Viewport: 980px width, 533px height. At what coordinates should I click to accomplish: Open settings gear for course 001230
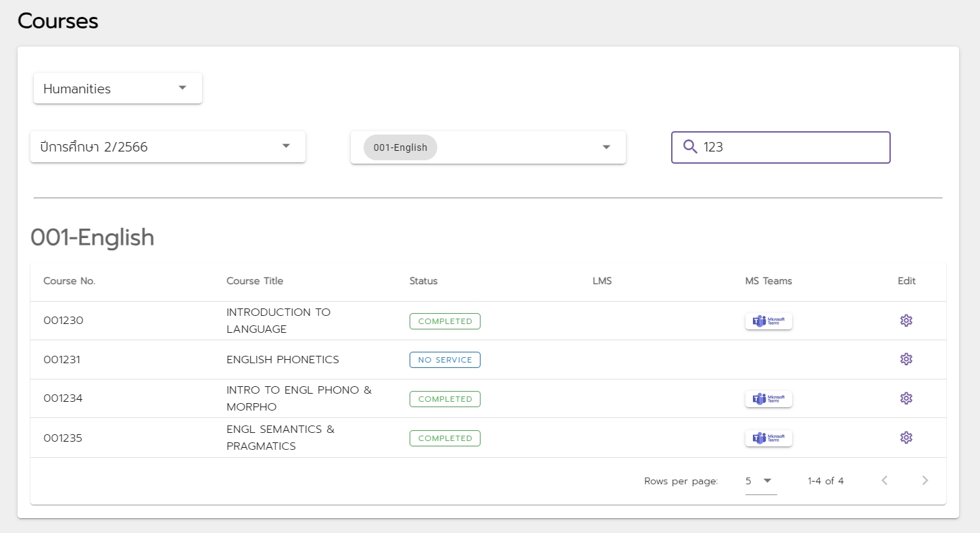906,321
